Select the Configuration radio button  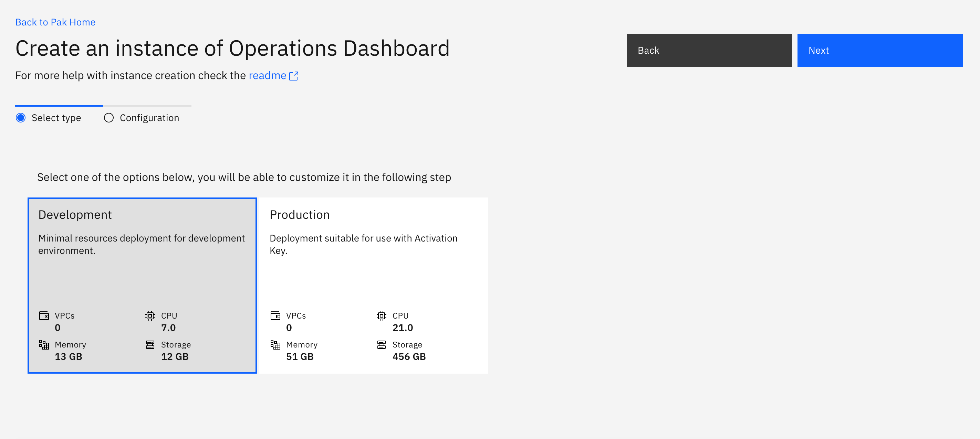click(x=108, y=118)
